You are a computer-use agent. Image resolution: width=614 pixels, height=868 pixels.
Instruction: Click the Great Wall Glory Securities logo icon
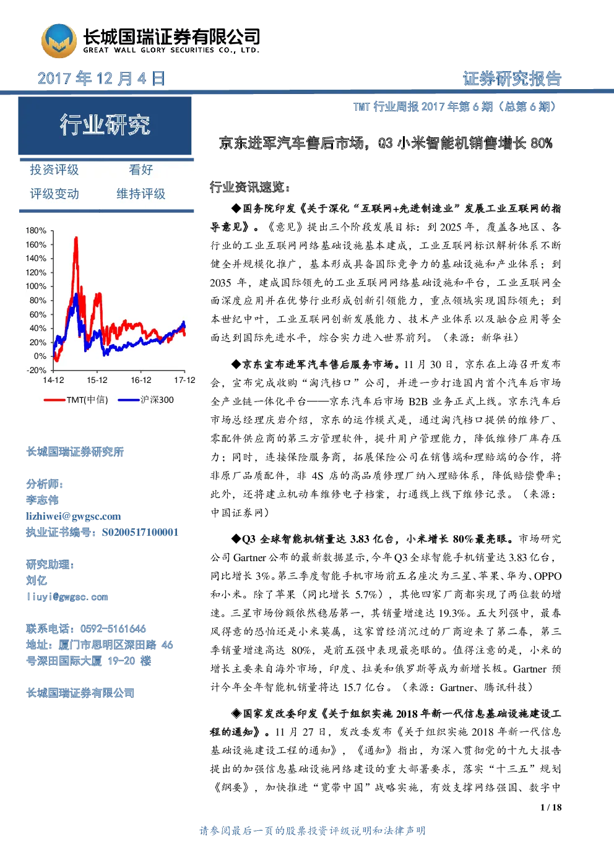[59, 41]
